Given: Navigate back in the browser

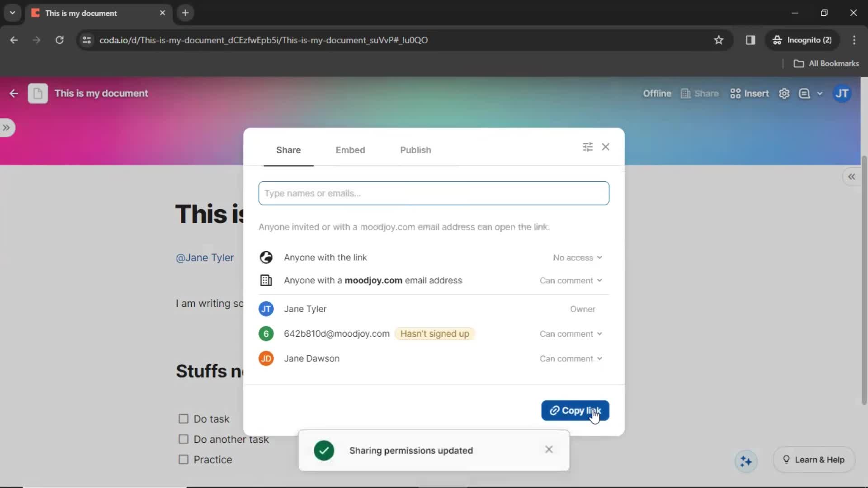Looking at the screenshot, I should pyautogui.click(x=14, y=40).
